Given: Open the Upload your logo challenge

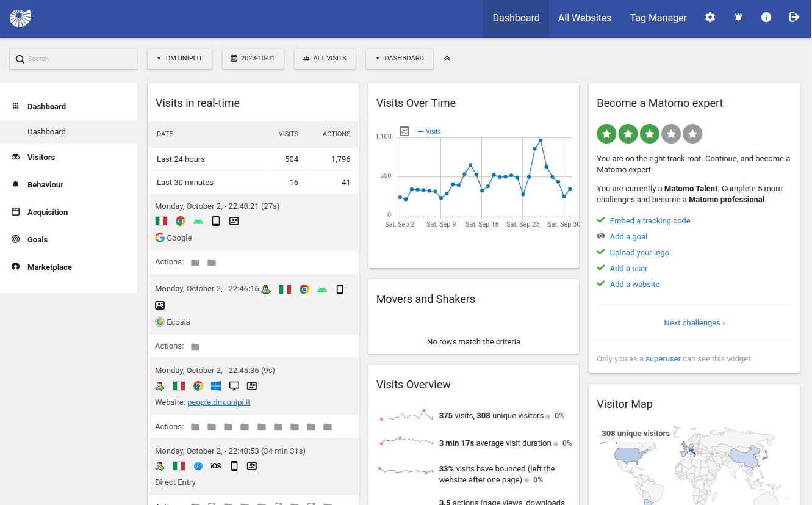Looking at the screenshot, I should click(639, 252).
